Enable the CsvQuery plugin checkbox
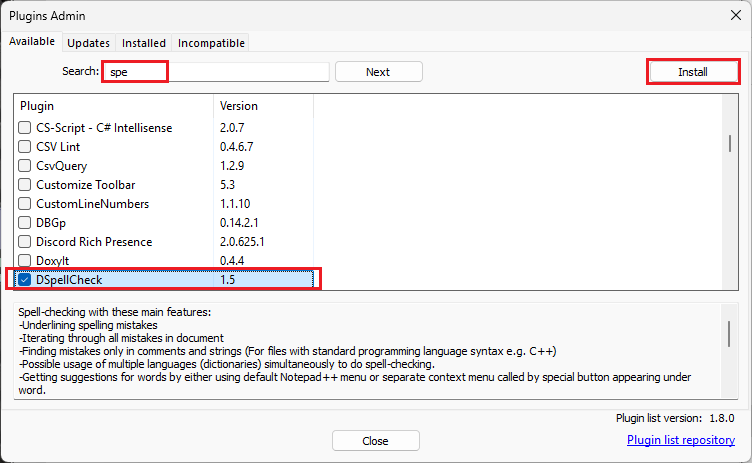This screenshot has width=752, height=463. coord(26,166)
